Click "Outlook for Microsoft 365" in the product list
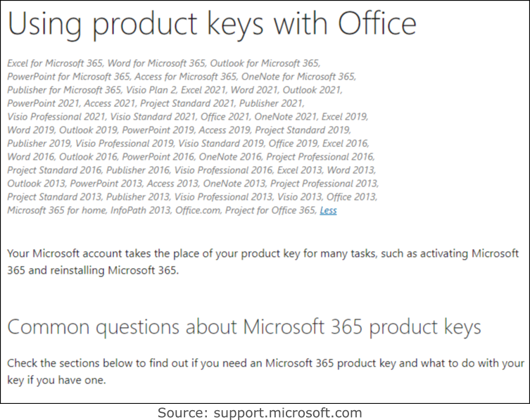 pos(265,63)
